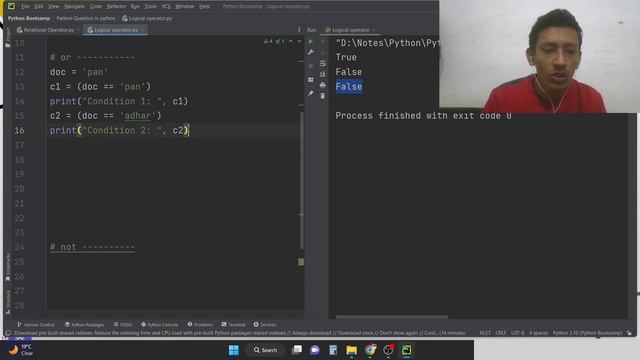Pin the Run tab with the pin icon
Screen dimensions: 640x360
[311, 93]
